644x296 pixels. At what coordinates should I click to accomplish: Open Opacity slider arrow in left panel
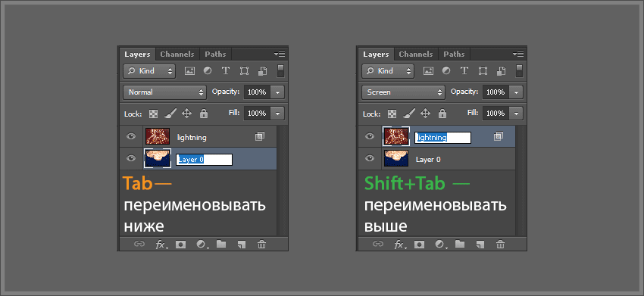coord(277,92)
